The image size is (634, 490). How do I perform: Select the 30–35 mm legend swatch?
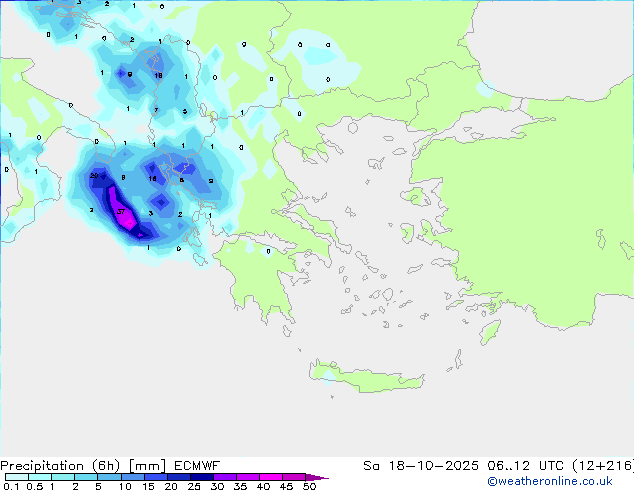(x=224, y=477)
